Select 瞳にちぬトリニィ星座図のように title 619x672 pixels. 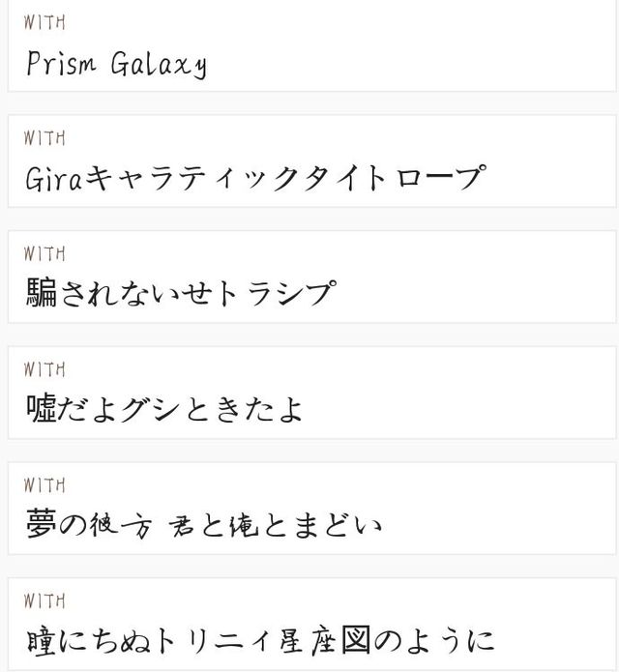pos(260,641)
